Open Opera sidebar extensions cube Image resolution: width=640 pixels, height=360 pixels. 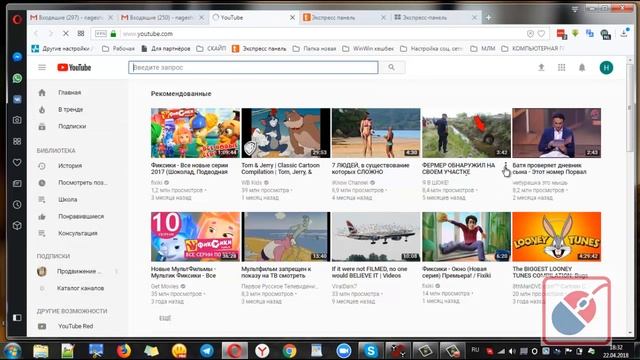tap(17, 225)
